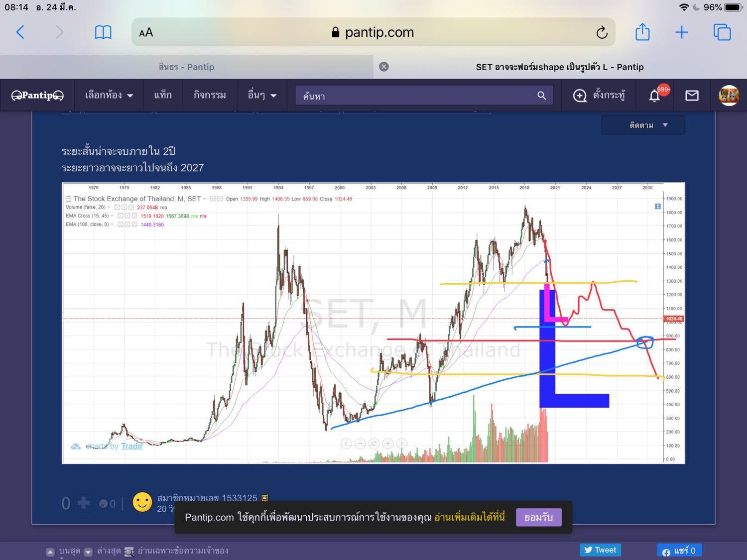Open the messages envelope icon
747x560 pixels.
point(692,96)
